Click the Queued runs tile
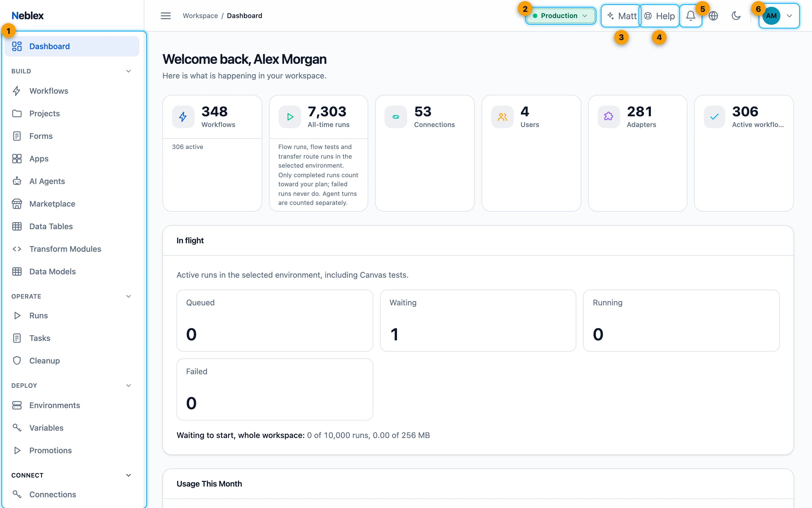Screen dimensions: 812x508 point(275,321)
